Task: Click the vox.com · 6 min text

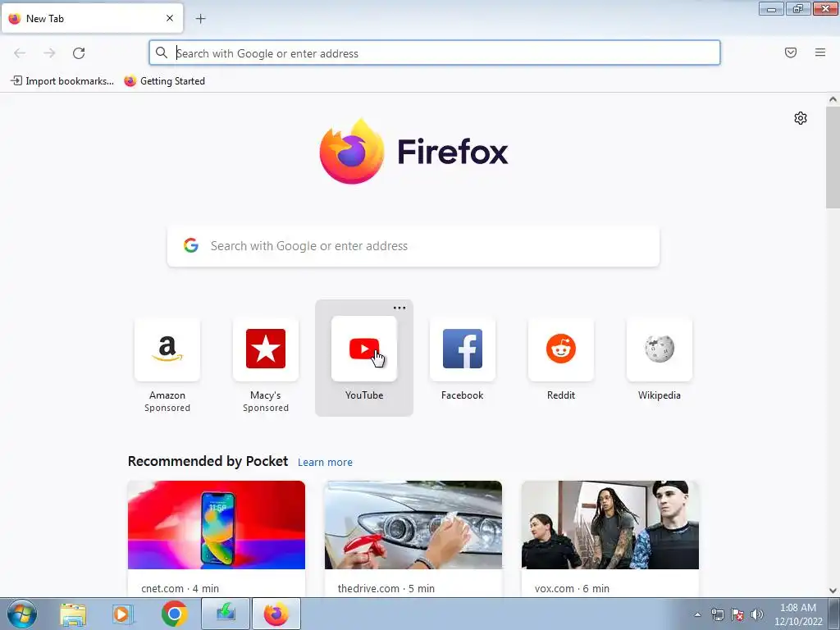Action: pyautogui.click(x=572, y=588)
